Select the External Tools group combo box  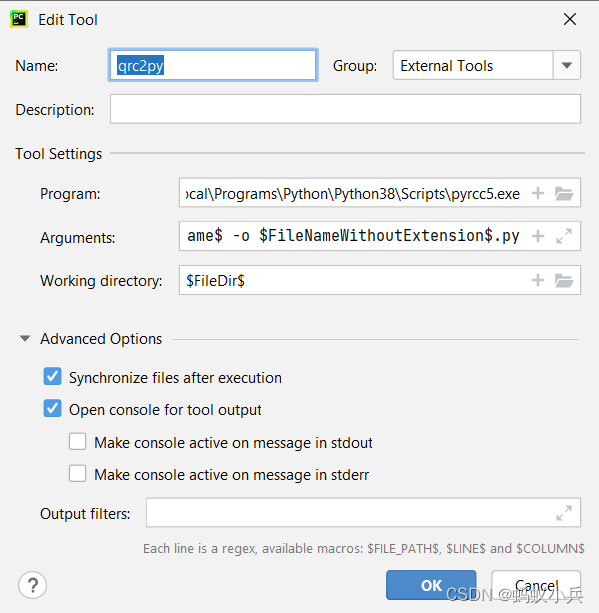click(486, 65)
